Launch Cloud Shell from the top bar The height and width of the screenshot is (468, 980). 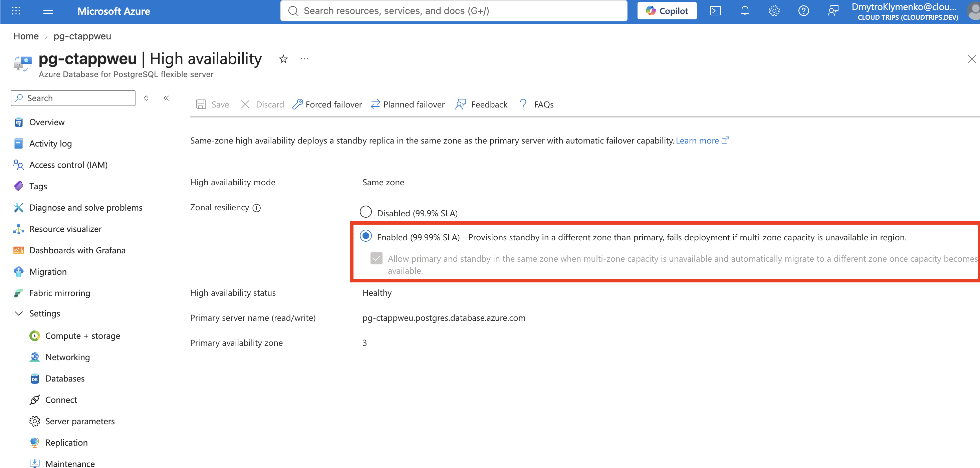pyautogui.click(x=716, y=11)
